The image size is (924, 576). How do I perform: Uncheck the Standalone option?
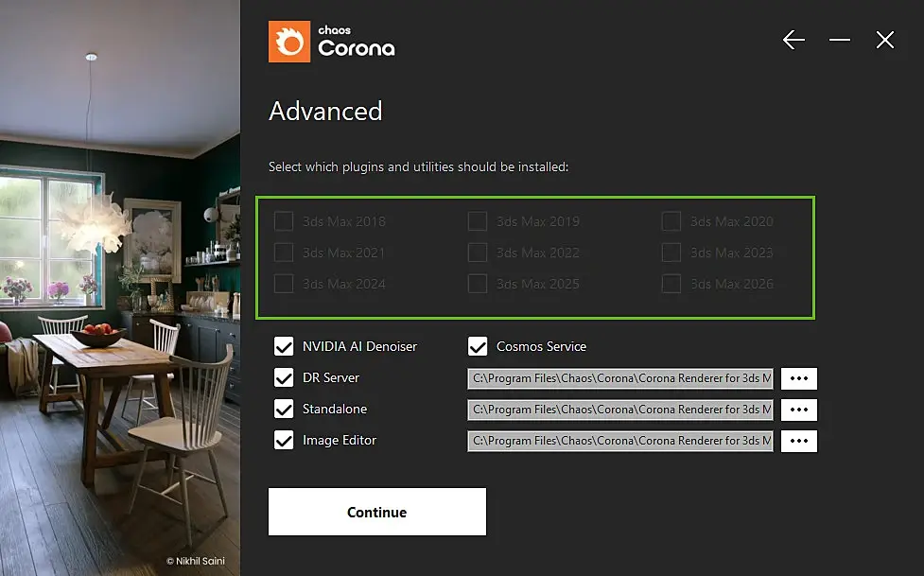click(284, 409)
